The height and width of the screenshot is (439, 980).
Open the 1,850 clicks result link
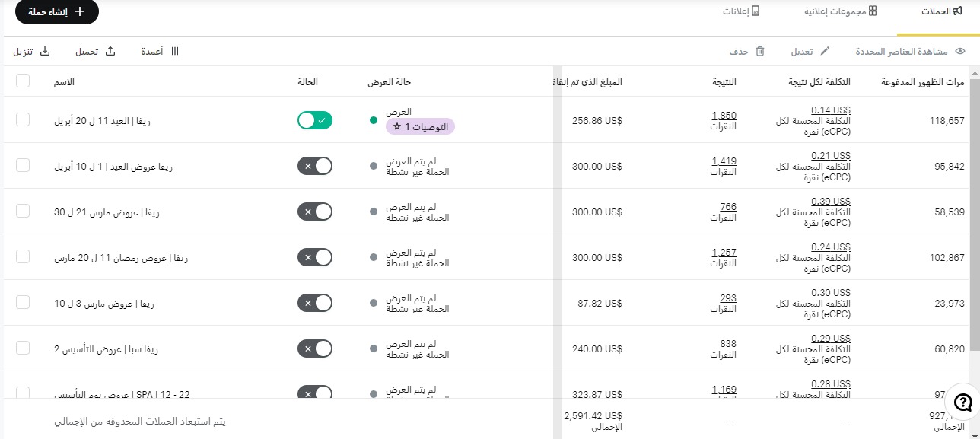(x=724, y=116)
